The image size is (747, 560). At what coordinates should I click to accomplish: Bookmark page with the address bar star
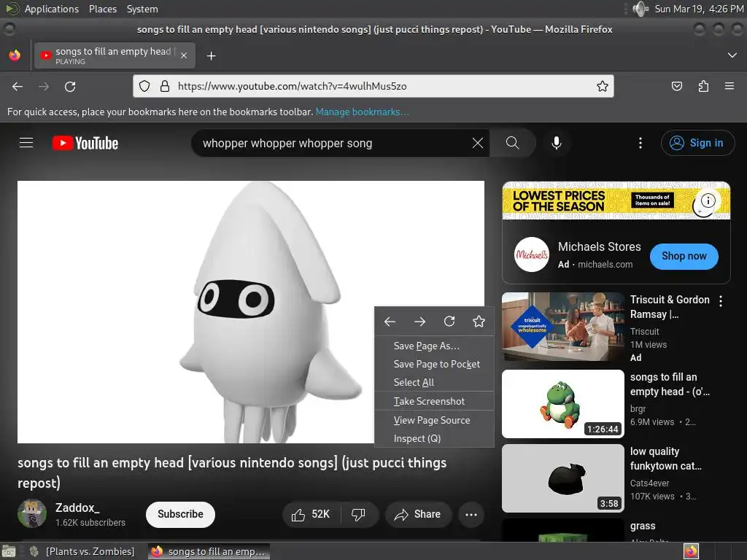(602, 86)
